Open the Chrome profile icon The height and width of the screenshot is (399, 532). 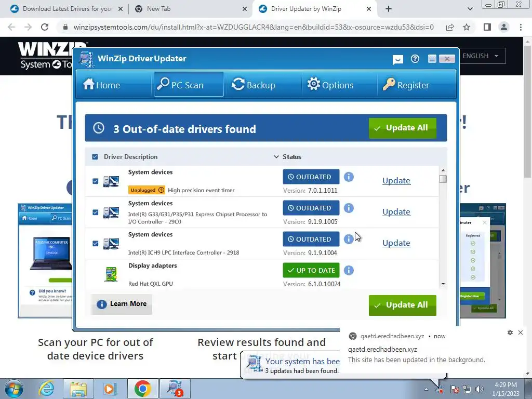(504, 27)
